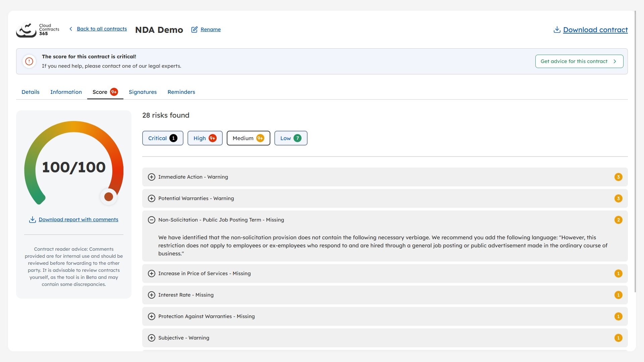Expand Interest Rate - Missing row
The image size is (644, 362).
tap(152, 295)
